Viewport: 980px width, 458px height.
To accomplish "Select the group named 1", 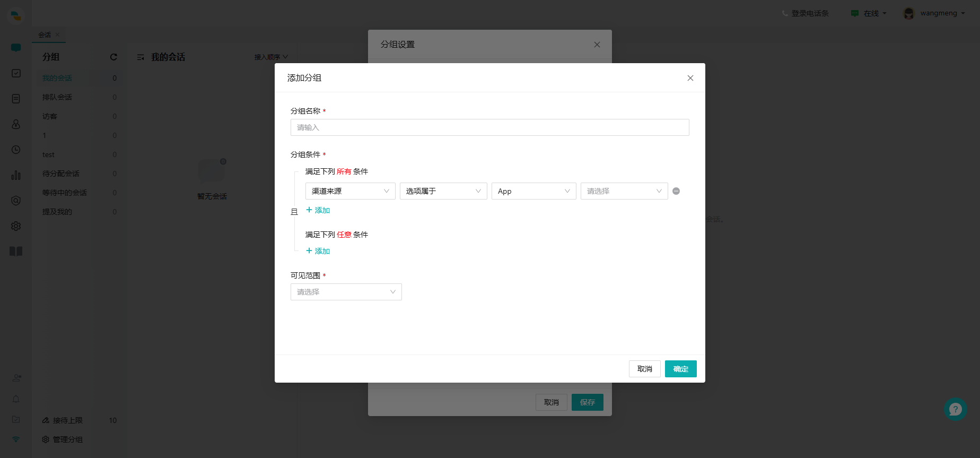I will point(80,135).
